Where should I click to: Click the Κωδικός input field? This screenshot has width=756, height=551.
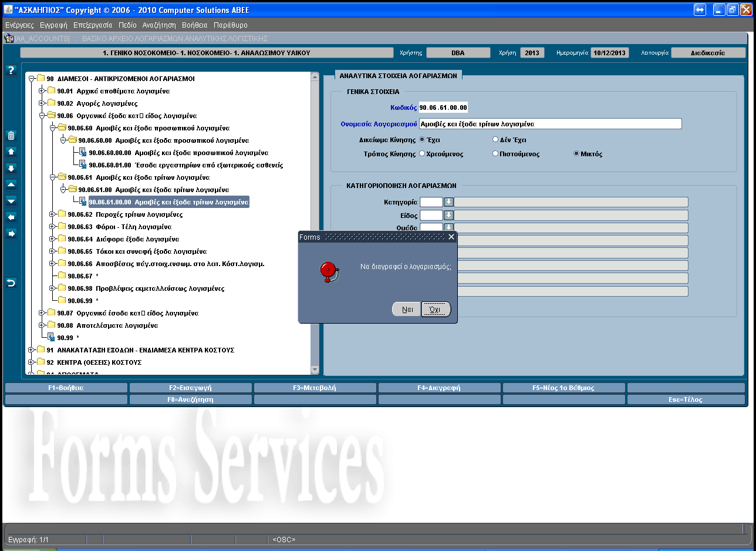tap(443, 107)
